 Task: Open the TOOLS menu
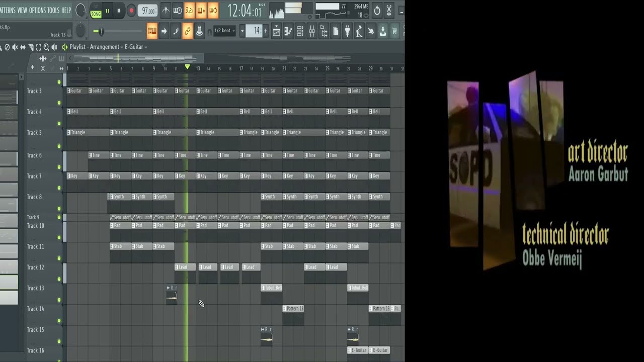(53, 10)
